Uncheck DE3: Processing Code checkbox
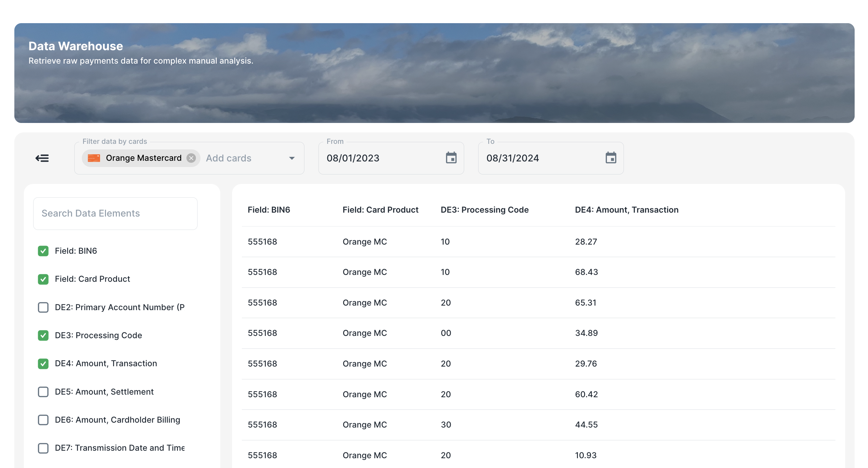868x468 pixels. click(43, 336)
